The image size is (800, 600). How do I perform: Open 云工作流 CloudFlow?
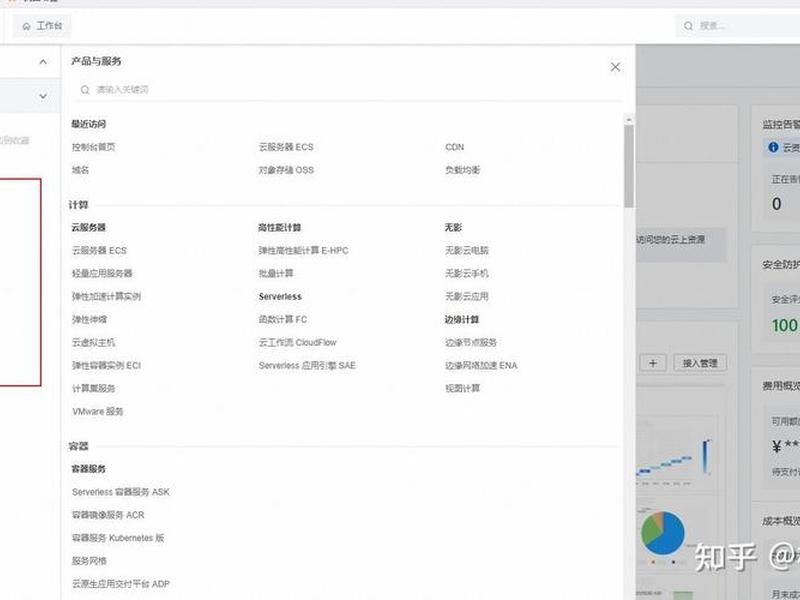pos(297,342)
